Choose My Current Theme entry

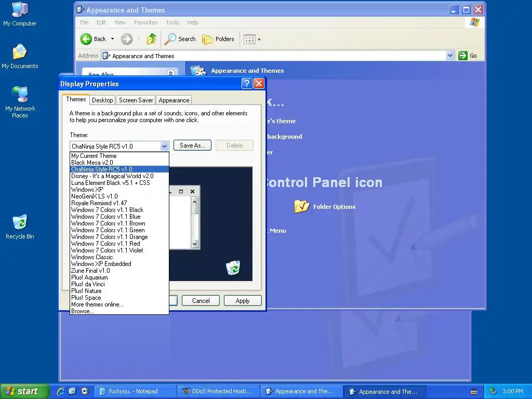pos(119,156)
